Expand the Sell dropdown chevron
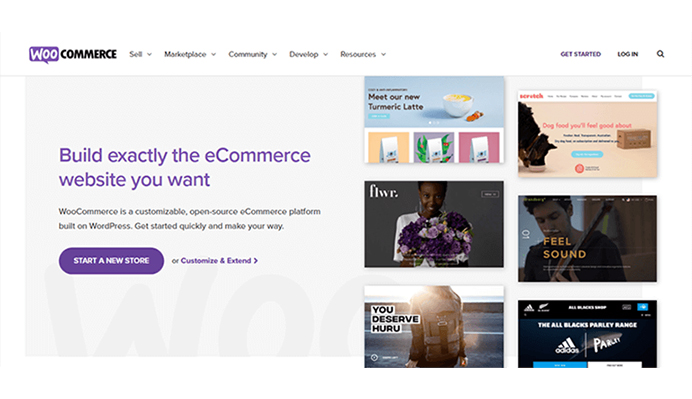The width and height of the screenshot is (692, 399). pyautogui.click(x=149, y=54)
